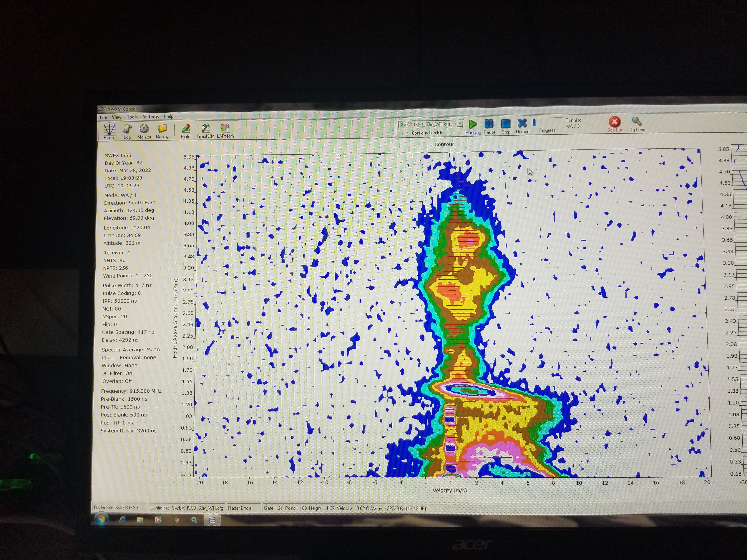Expand the Configuration File dropdown

[460, 124]
